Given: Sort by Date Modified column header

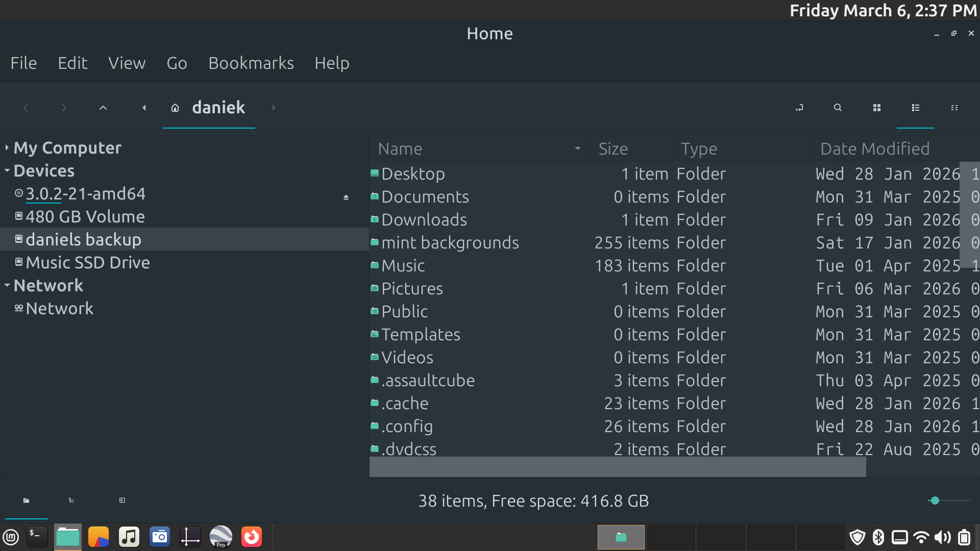Looking at the screenshot, I should coord(874,149).
